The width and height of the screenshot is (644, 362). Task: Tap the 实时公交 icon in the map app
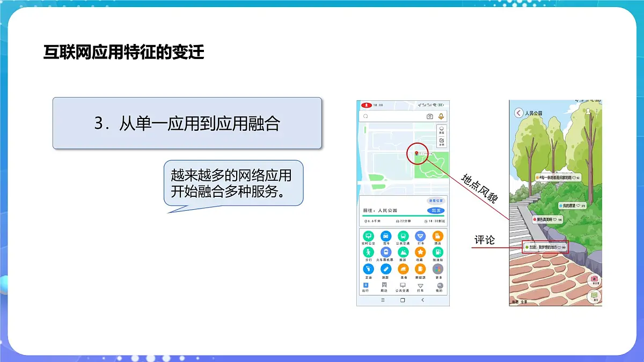[x=368, y=236]
